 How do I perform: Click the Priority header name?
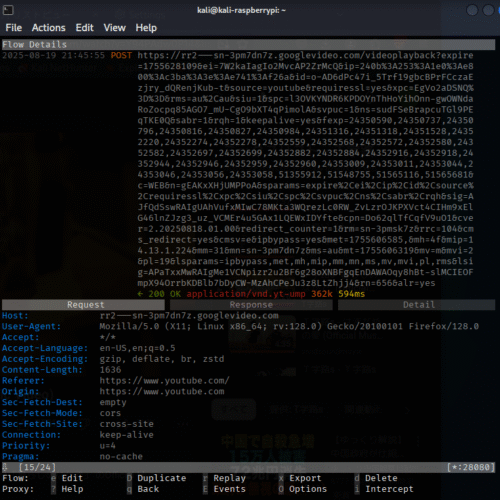[x=26, y=446]
